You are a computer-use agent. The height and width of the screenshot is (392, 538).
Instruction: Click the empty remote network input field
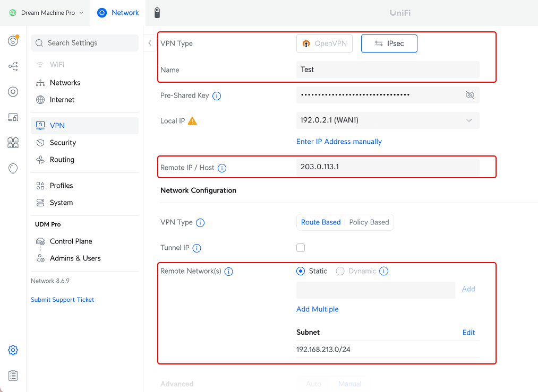click(x=375, y=290)
